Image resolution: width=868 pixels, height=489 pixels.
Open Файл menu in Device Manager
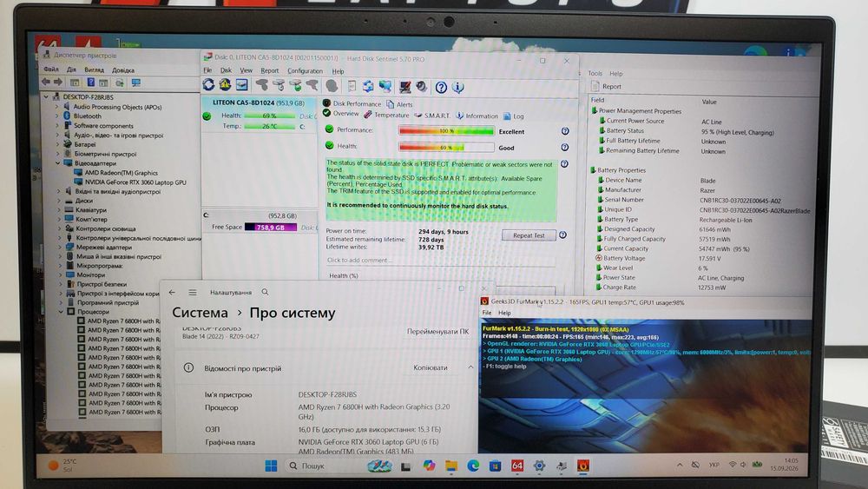(x=51, y=69)
